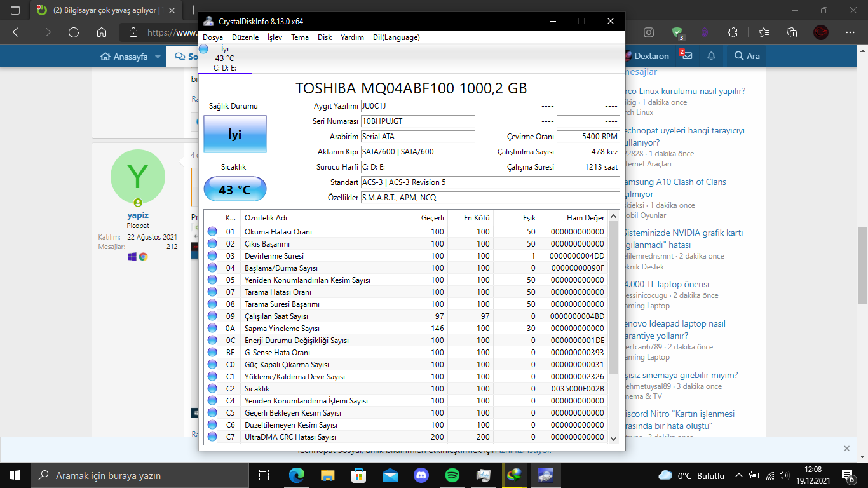The width and height of the screenshot is (868, 488).
Task: Select the İyi 43 °C C: D: E: disk tab
Action: tap(225, 58)
